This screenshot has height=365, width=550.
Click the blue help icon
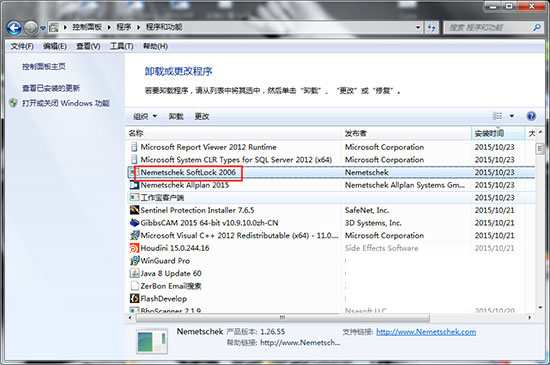[x=531, y=116]
